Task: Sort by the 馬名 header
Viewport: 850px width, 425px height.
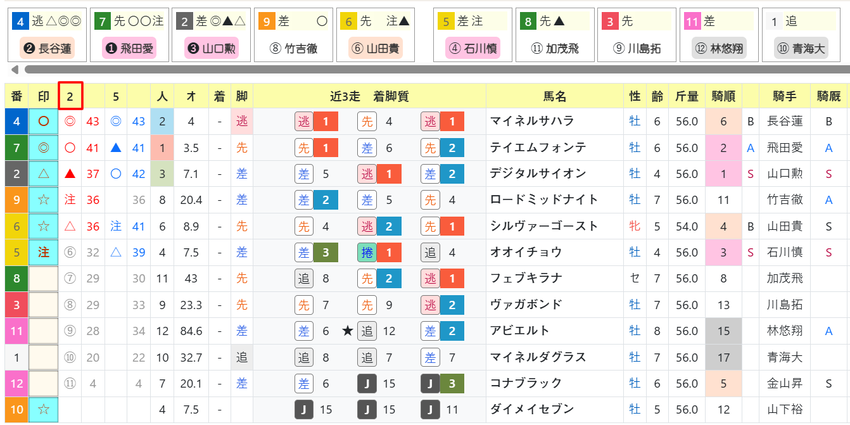Action: click(555, 96)
